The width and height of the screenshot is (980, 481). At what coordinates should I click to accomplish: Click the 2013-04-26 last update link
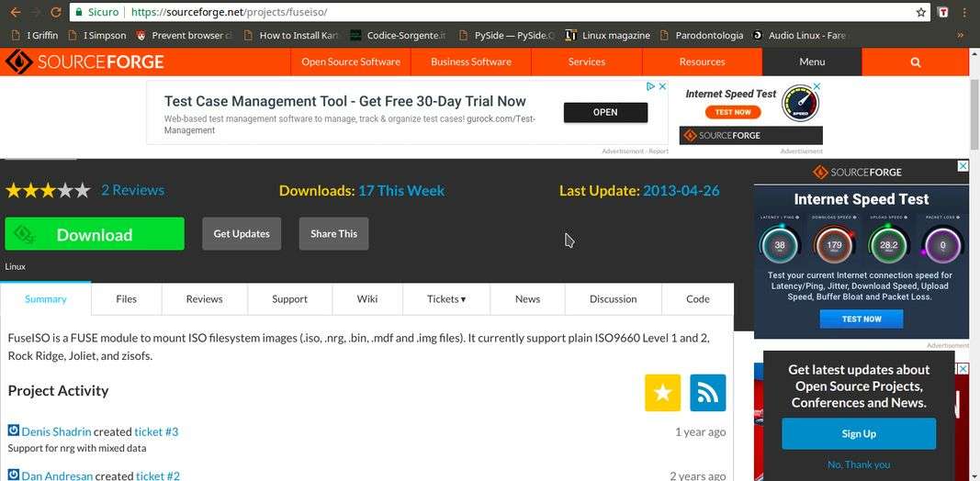tap(681, 191)
